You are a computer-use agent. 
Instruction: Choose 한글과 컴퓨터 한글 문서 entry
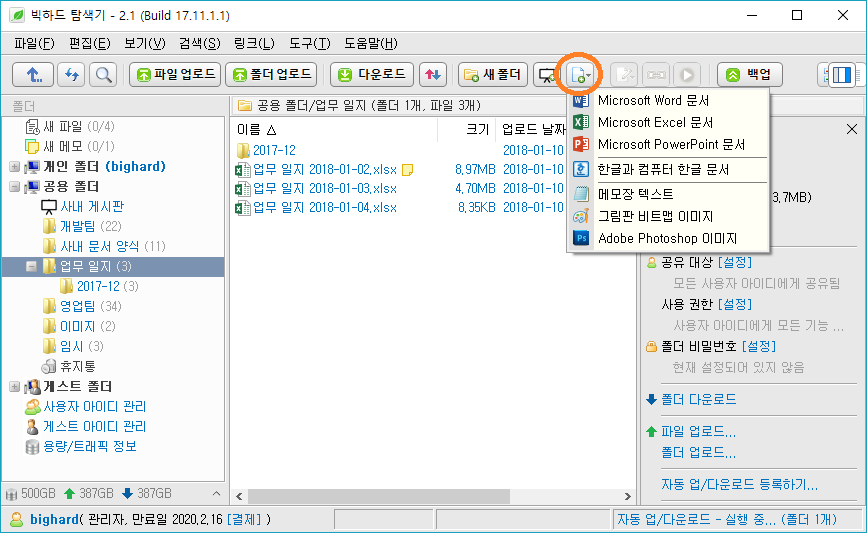(x=668, y=169)
